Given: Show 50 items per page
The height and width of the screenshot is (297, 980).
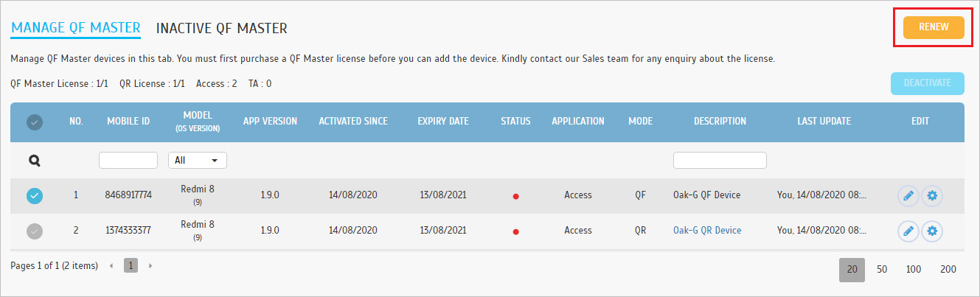Looking at the screenshot, I should (882, 270).
